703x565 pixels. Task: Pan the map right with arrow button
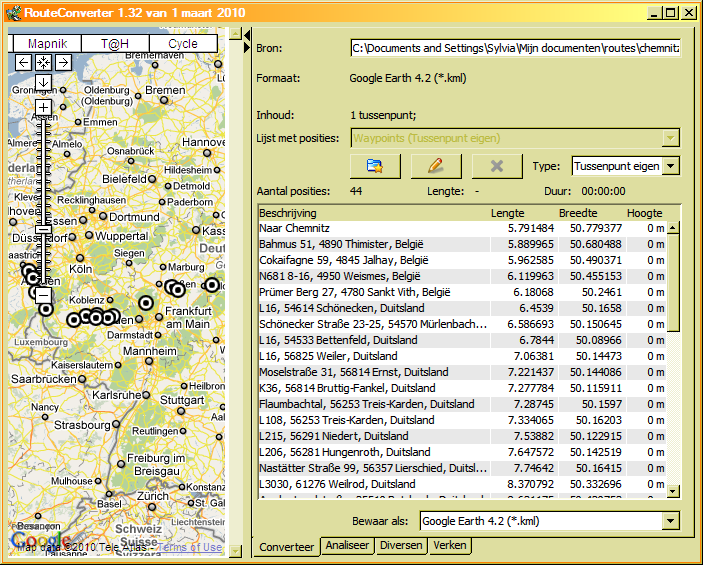(62, 63)
